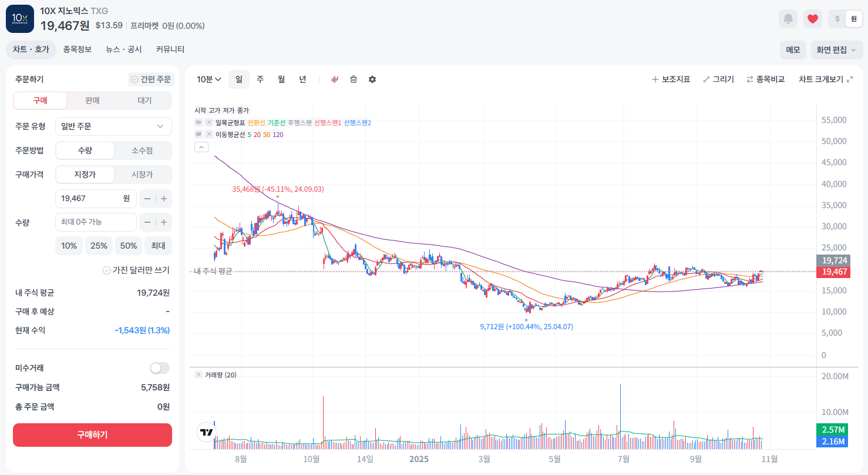This screenshot has width=868, height=475.
Task: Focus the 수량 quantity input field
Action: 96,222
